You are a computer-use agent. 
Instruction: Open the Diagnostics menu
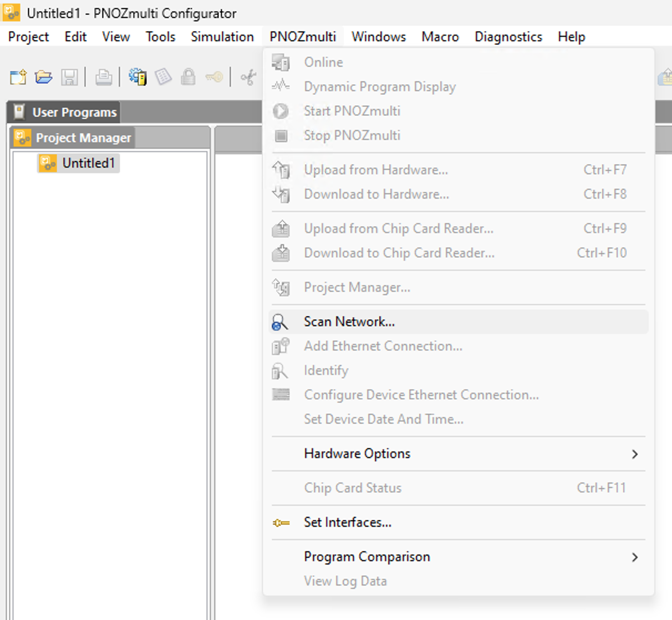click(x=508, y=37)
